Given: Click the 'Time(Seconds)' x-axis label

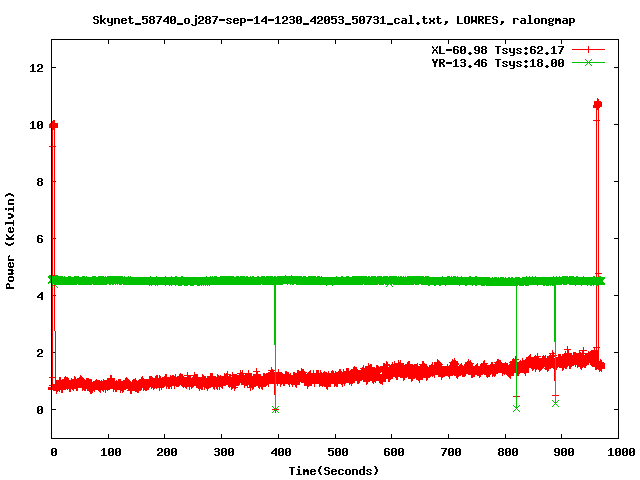Looking at the screenshot, I should coord(333,471).
